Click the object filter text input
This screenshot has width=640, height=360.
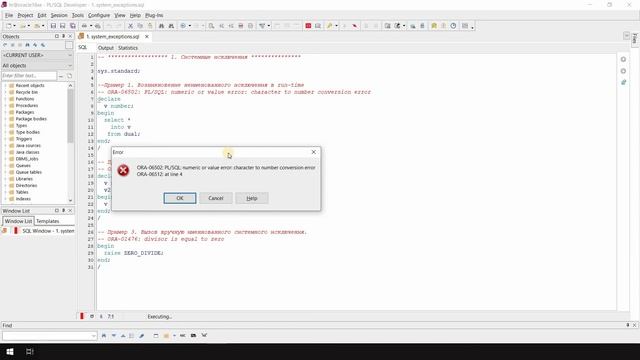pyautogui.click(x=29, y=76)
